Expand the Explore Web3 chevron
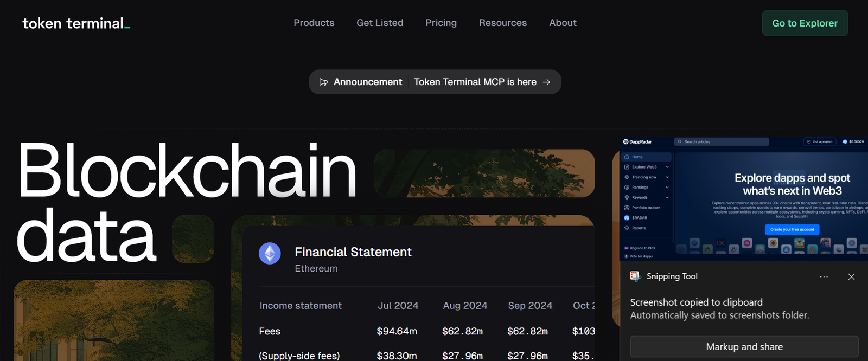 [667, 167]
